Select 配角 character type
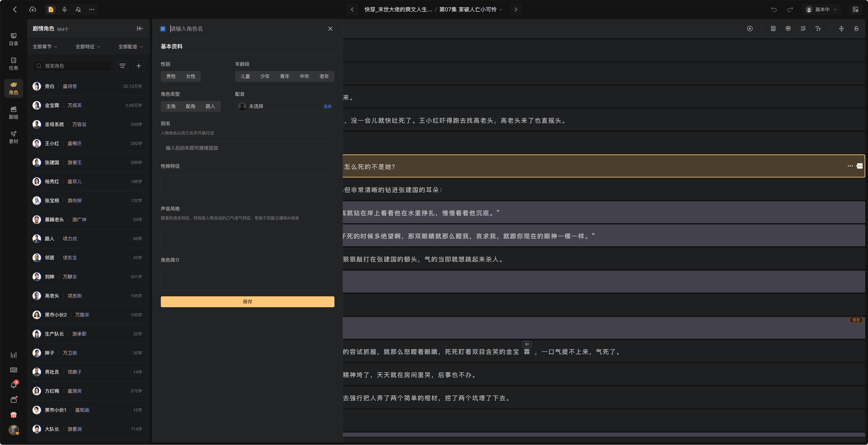 pos(190,106)
